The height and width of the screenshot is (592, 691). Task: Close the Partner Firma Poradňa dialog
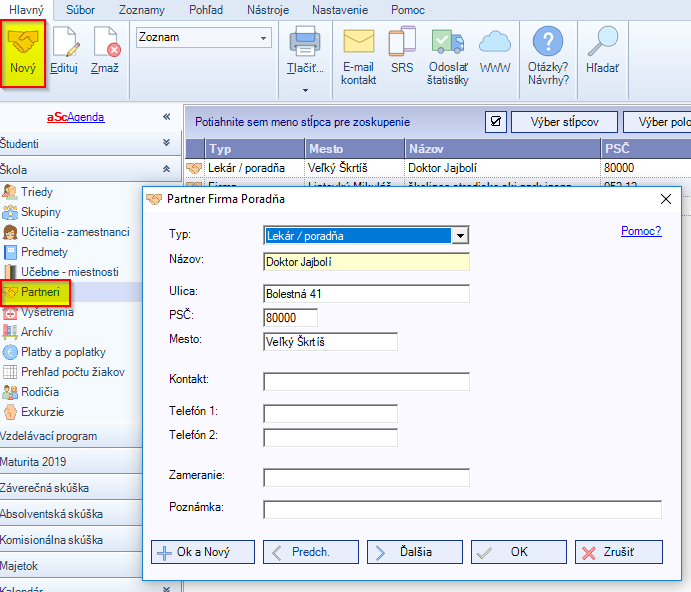[x=666, y=199]
